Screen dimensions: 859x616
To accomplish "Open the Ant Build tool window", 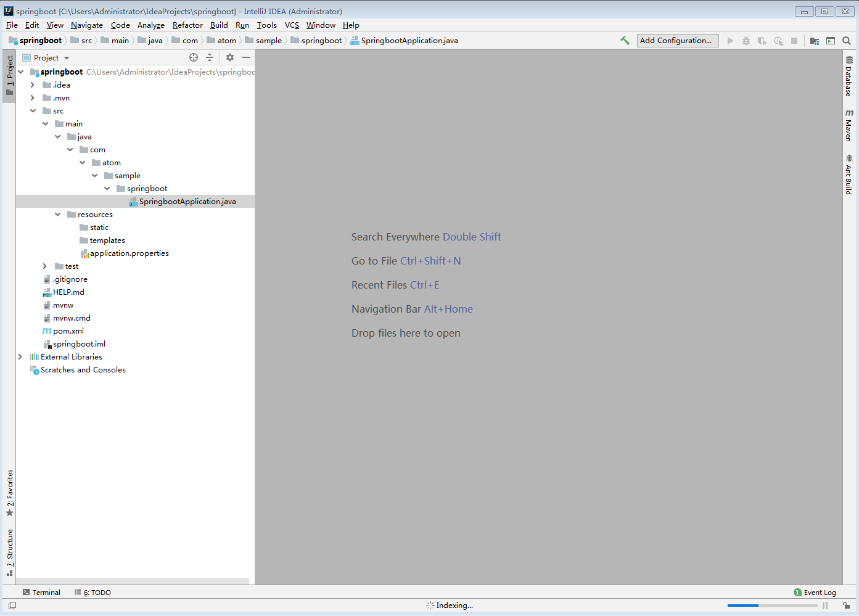I will [849, 175].
